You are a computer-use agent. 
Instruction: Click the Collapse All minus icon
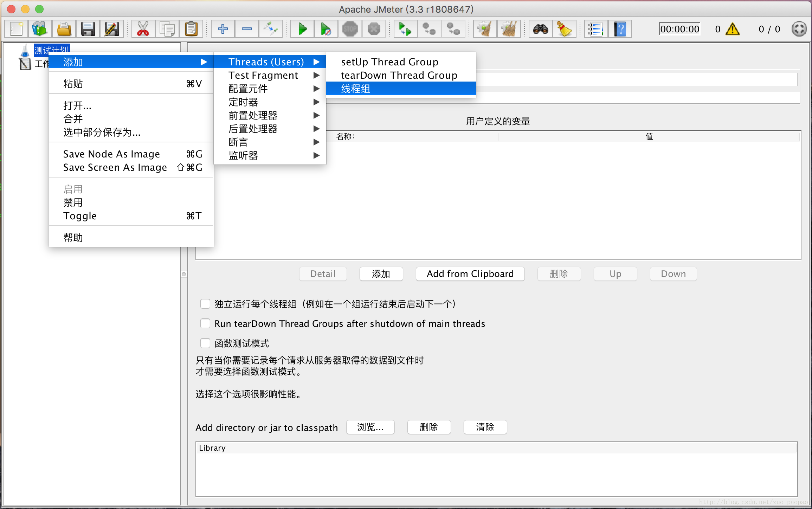pos(247,29)
